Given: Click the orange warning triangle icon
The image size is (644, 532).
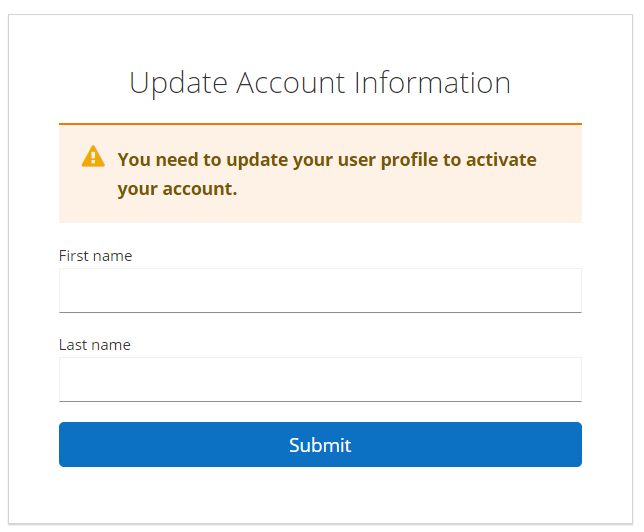Looking at the screenshot, I should click(x=93, y=156).
